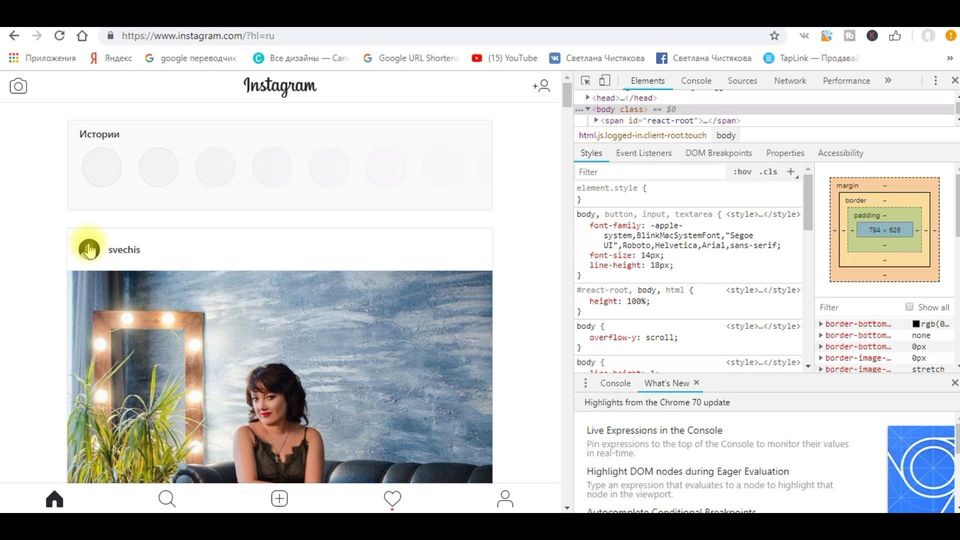Activate DevTools inspect element picker
This screenshot has width=960, height=540.
[585, 81]
